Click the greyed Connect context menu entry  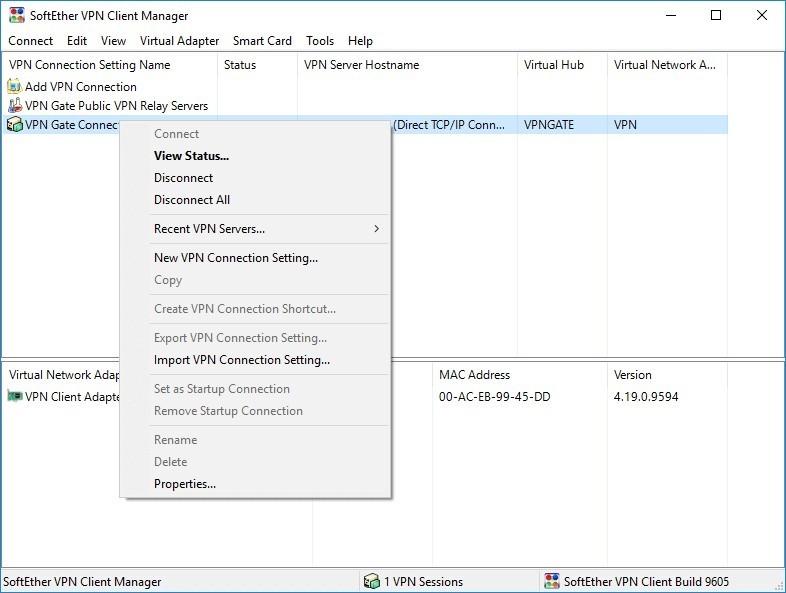tap(255, 134)
